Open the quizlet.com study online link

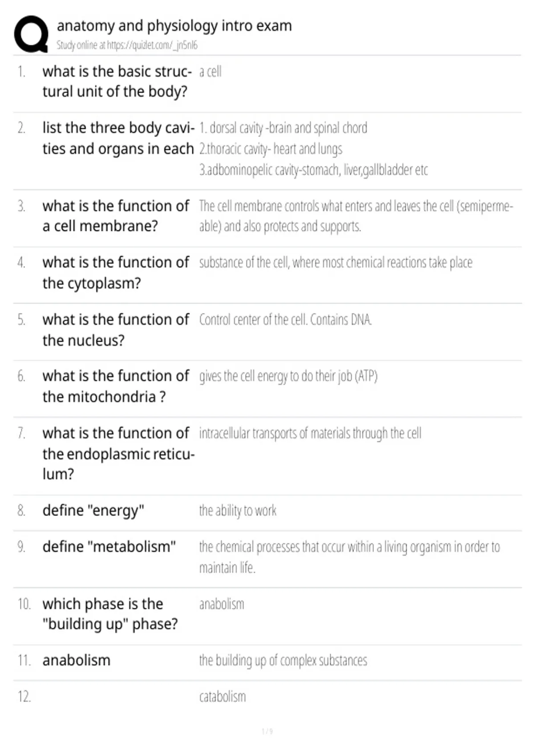[x=127, y=45]
